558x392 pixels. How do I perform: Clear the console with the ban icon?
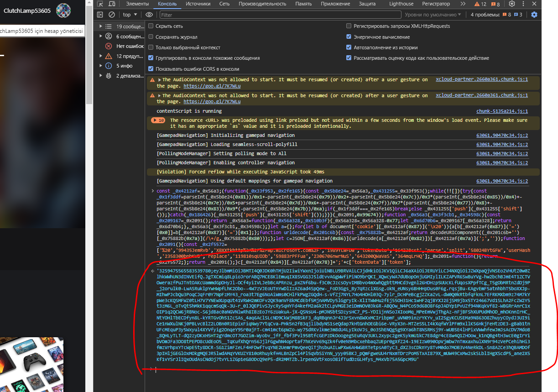111,15
